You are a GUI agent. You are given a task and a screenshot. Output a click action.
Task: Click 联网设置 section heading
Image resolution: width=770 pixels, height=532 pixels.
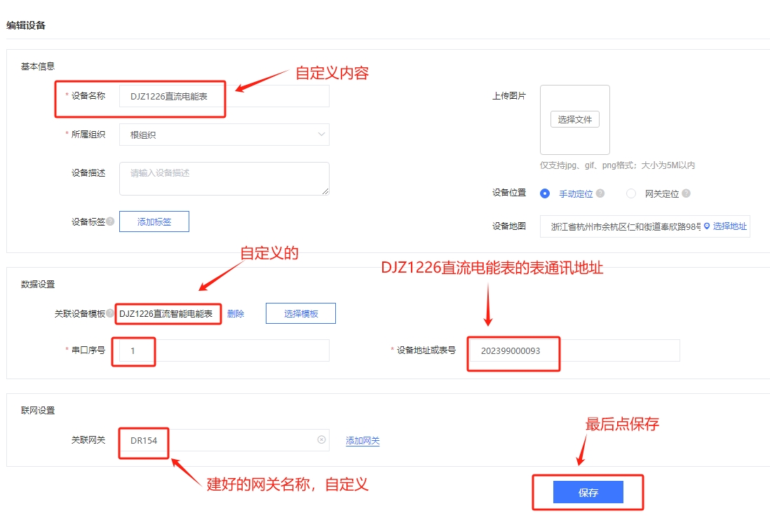click(x=38, y=410)
